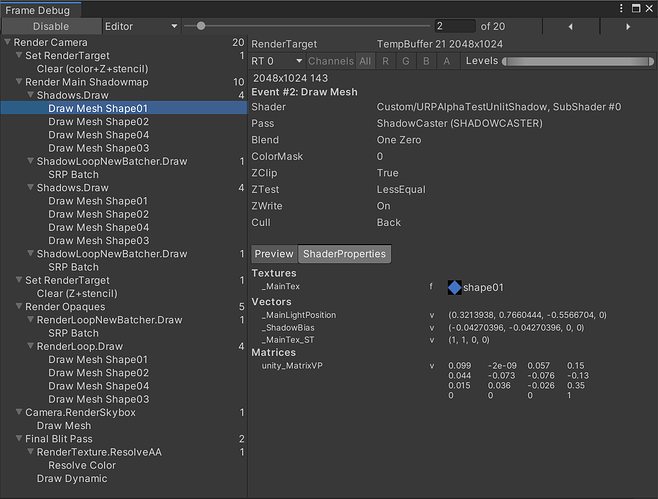This screenshot has height=499, width=658.
Task: Select the Draw Dynamic event
Action: click(72, 478)
